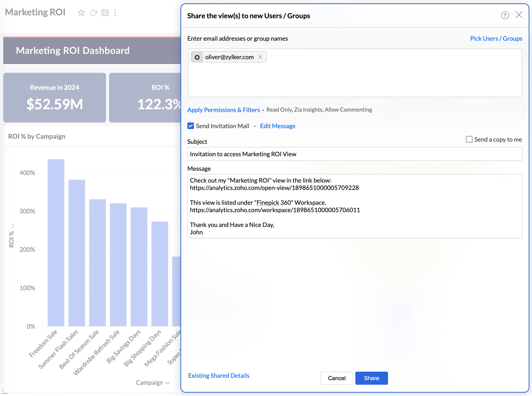Open Pick Users / Groups link

click(x=496, y=38)
